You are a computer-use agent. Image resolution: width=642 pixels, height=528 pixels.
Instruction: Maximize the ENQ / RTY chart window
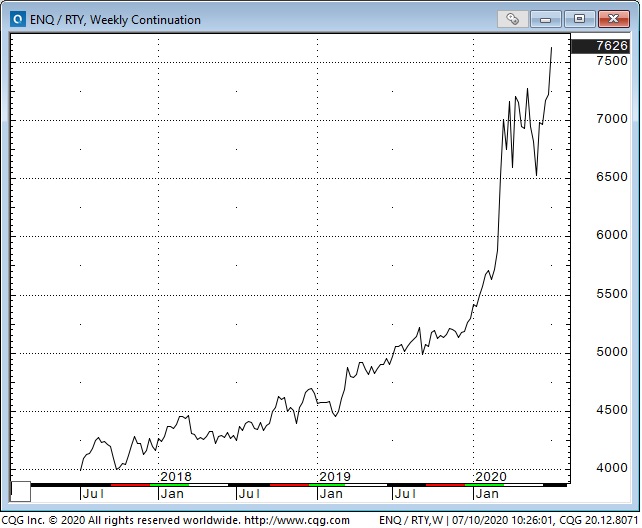(579, 19)
